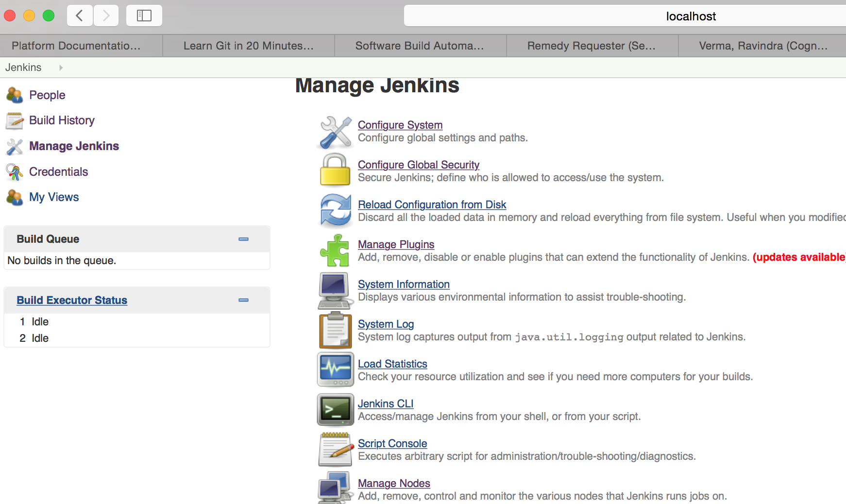Click the Manage Jenkins tools icon in sidebar

[15, 146]
